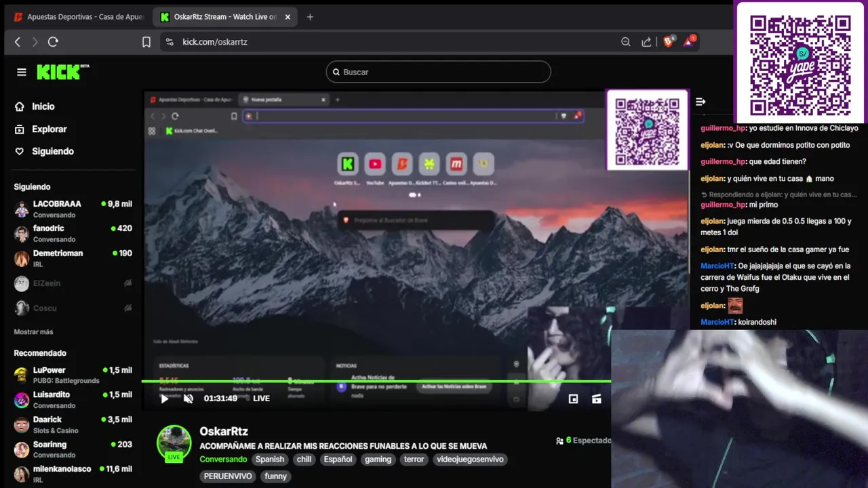Open the Kick hamburger menu
The height and width of the screenshot is (488, 868).
tap(22, 72)
